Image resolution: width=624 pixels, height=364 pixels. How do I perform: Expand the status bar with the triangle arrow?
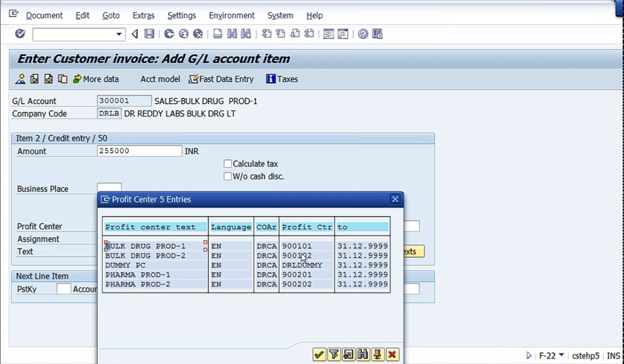pyautogui.click(x=529, y=355)
